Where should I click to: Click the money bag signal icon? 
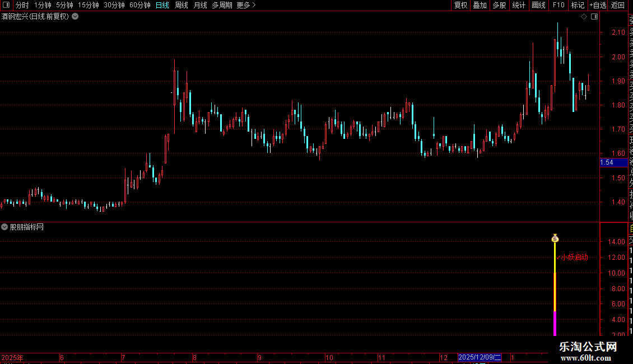click(x=555, y=238)
